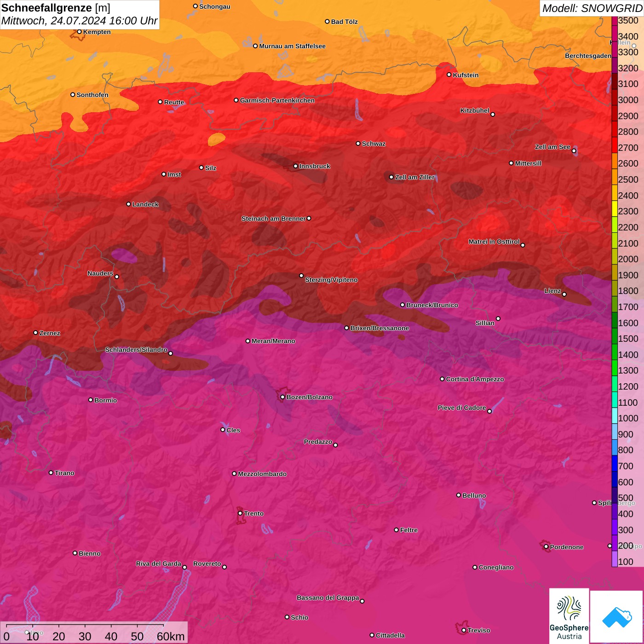
Task: Click the Steinach am Brenner label
Action: (273, 218)
